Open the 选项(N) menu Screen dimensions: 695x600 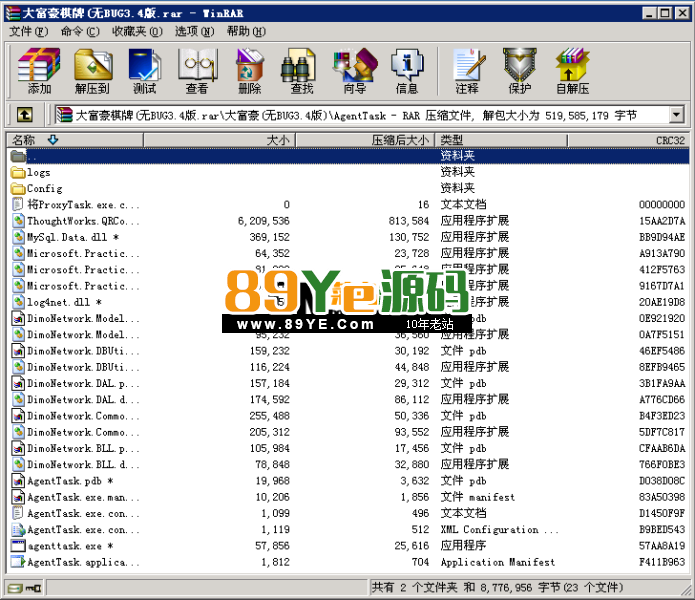pyautogui.click(x=195, y=31)
